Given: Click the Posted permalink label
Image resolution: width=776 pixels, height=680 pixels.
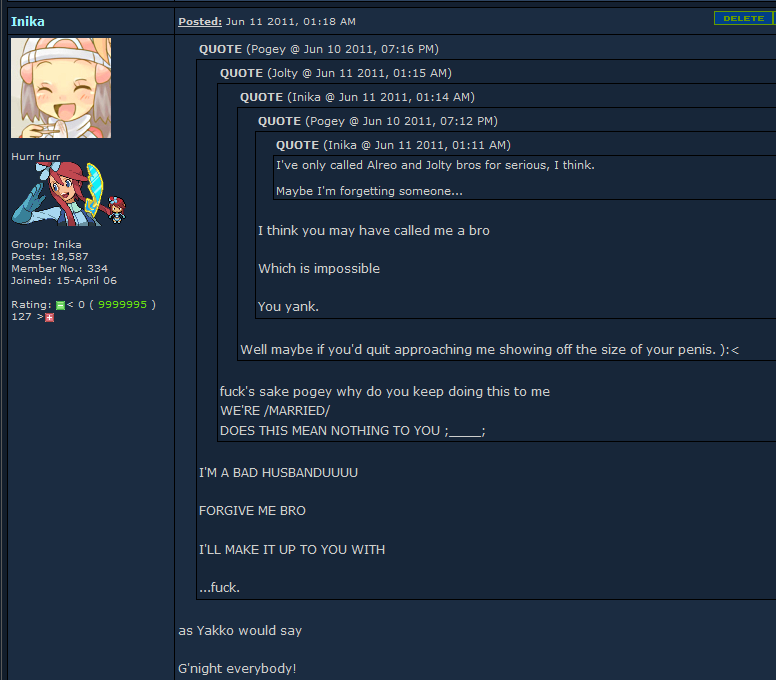Looking at the screenshot, I should 200,21.
